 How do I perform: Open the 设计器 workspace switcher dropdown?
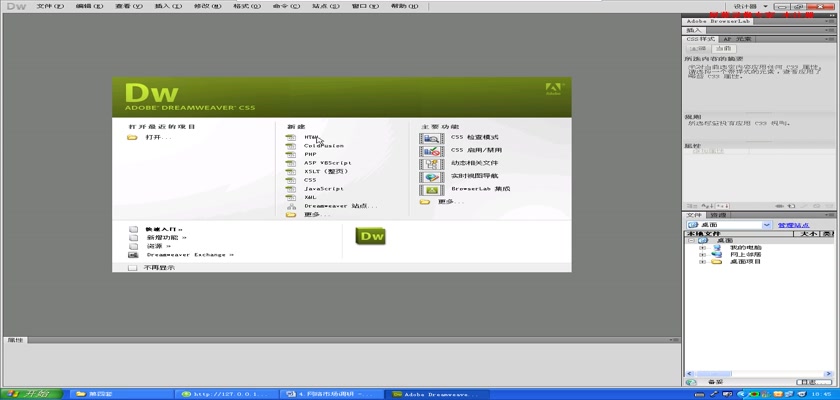(751, 6)
